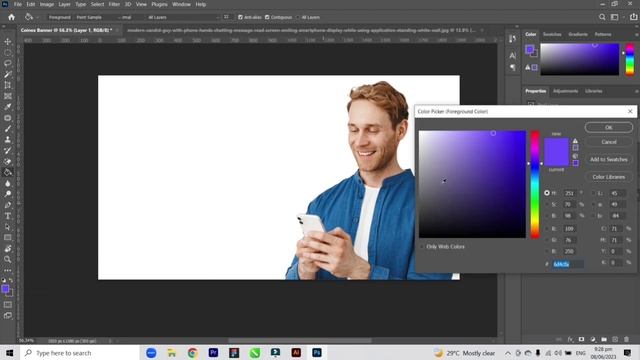Select the Paint Bucket tool in toolbox

(8, 172)
